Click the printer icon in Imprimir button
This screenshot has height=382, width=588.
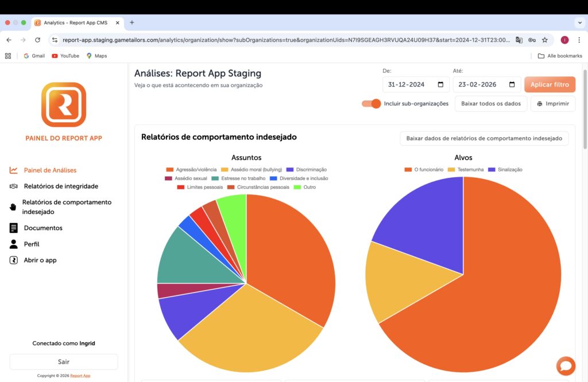539,104
